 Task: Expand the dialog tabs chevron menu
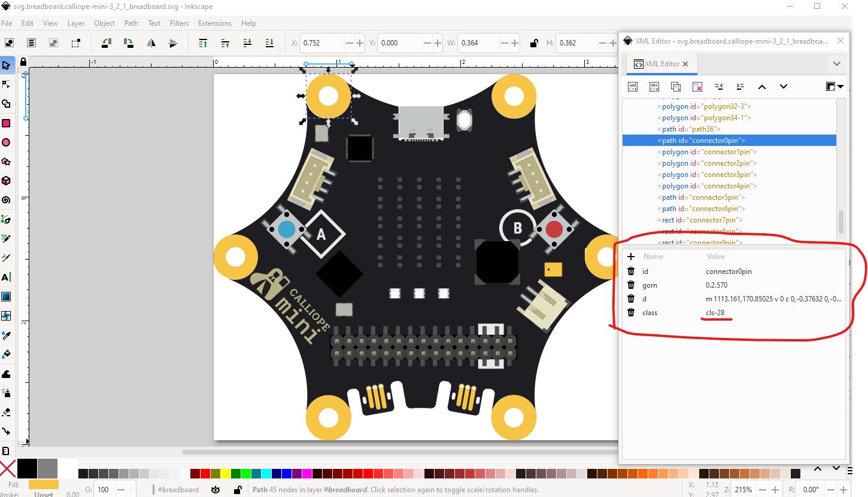837,63
